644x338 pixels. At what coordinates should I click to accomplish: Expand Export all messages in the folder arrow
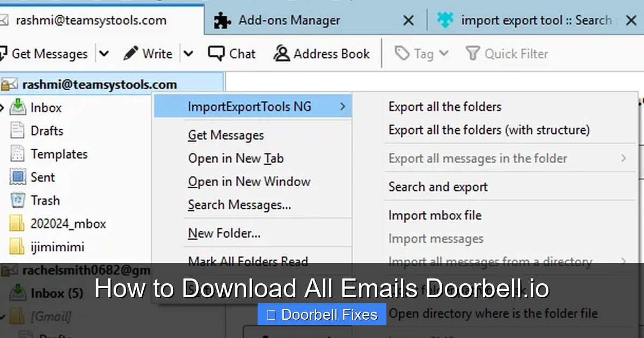coord(623,158)
